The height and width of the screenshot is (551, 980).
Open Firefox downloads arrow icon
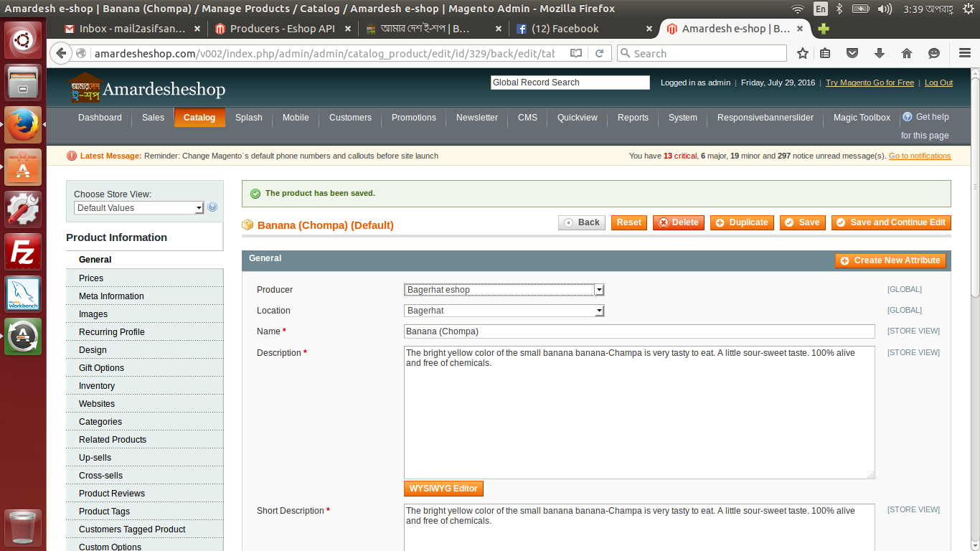click(x=880, y=53)
